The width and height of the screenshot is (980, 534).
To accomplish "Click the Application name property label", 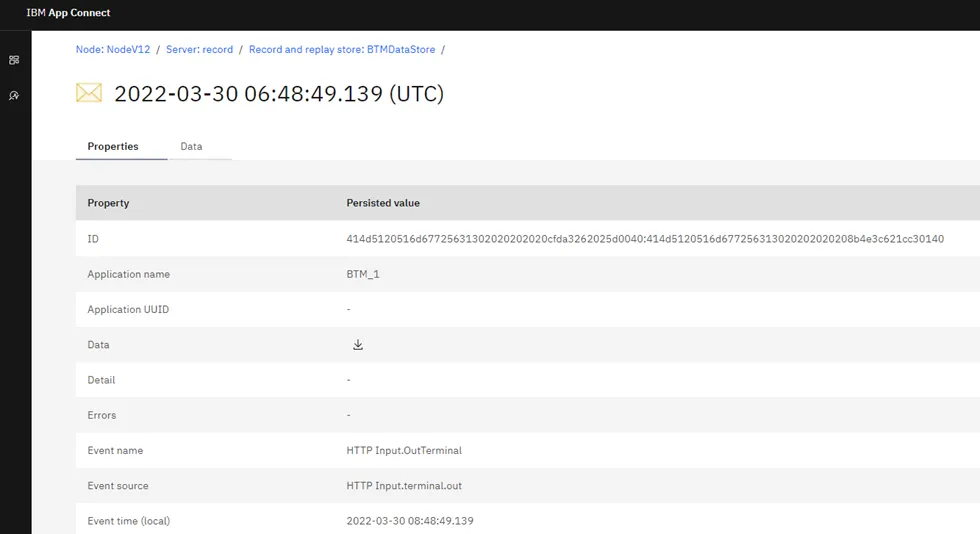I will click(x=129, y=274).
